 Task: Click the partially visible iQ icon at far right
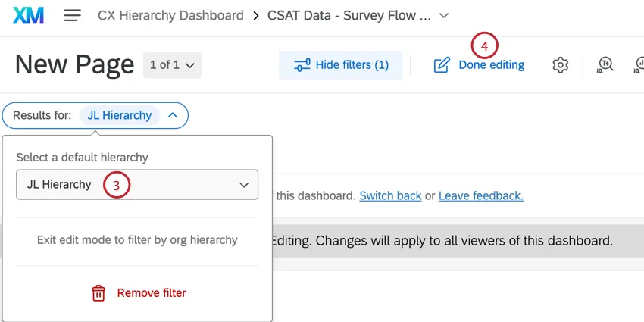[x=639, y=65]
